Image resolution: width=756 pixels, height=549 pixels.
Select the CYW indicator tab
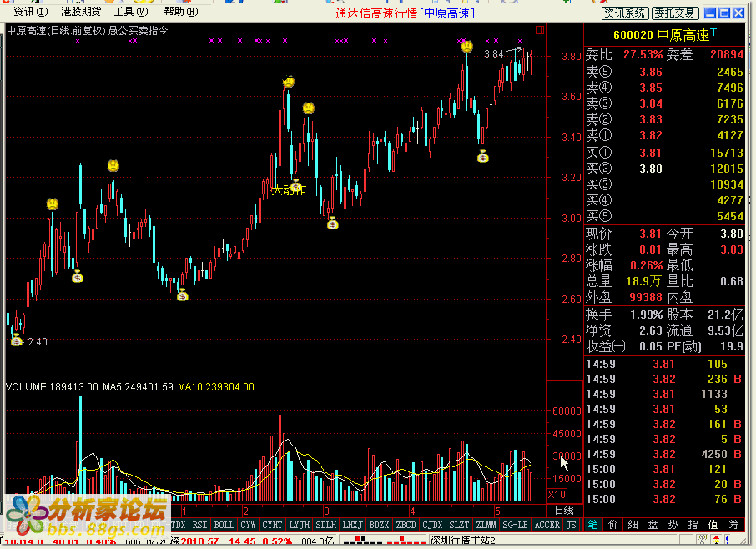[248, 525]
